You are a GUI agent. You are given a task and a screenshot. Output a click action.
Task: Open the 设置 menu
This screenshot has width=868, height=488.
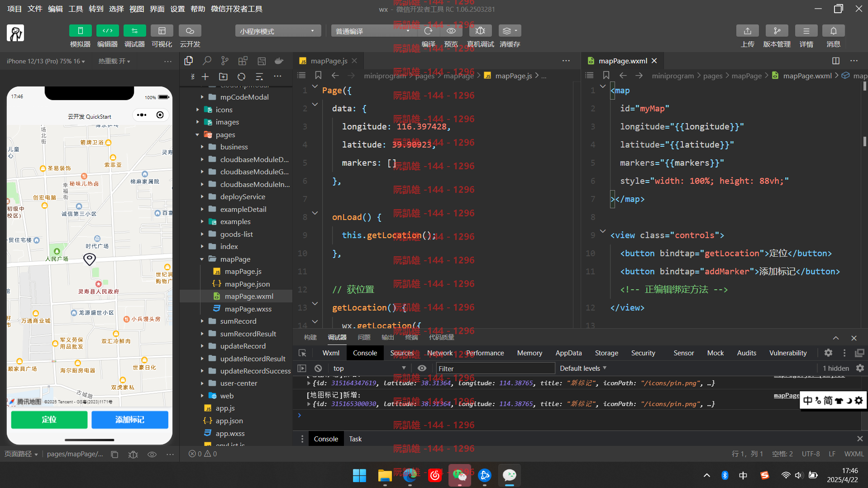tap(177, 9)
